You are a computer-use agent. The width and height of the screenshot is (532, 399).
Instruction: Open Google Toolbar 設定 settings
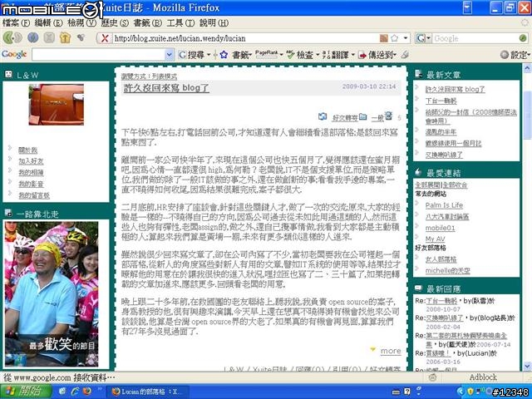(515, 55)
